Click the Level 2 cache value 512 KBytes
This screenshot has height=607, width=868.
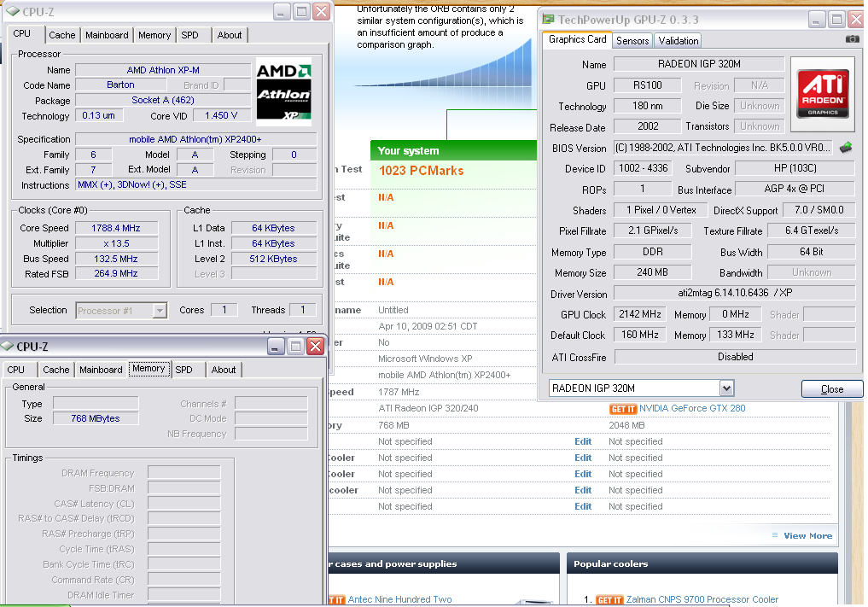(x=273, y=259)
